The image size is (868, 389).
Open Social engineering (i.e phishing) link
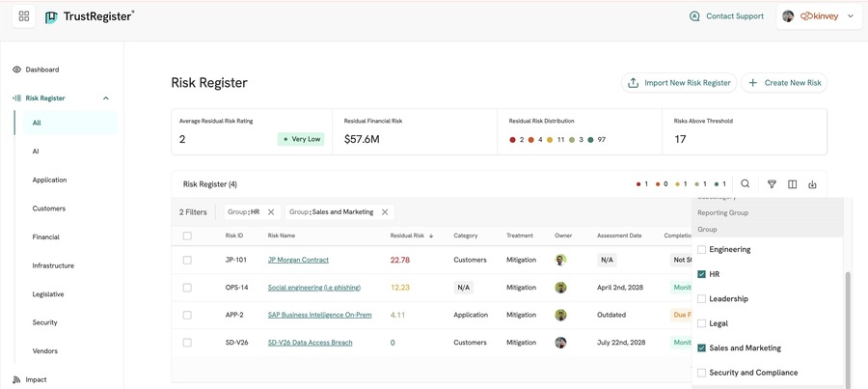click(x=313, y=288)
